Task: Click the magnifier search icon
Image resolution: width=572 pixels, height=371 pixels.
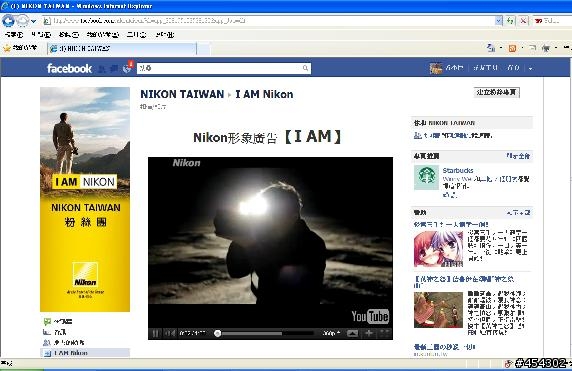Action: (305, 68)
